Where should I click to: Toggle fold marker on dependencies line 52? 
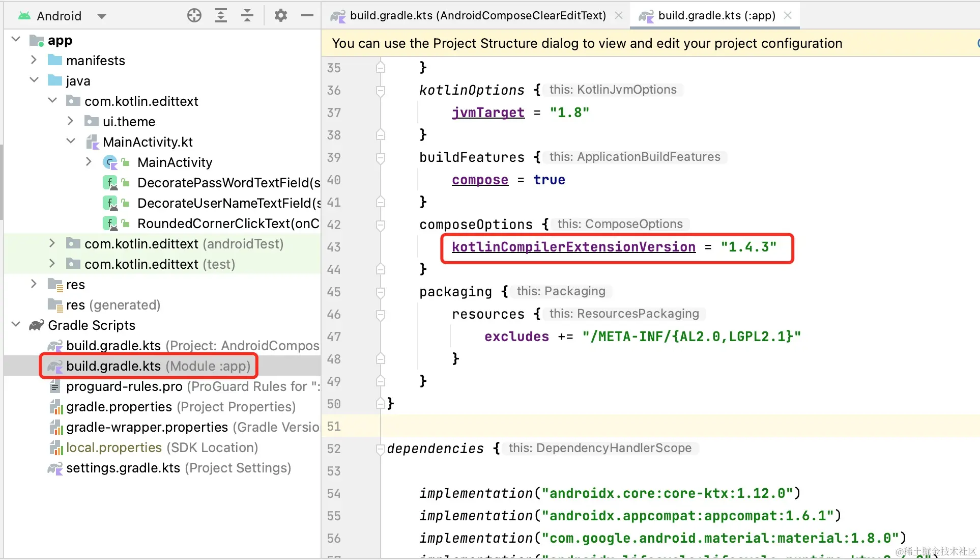point(380,449)
